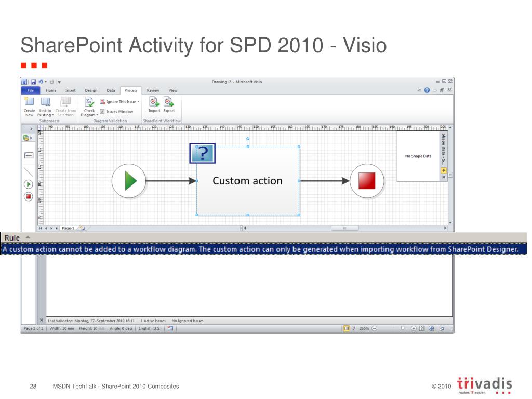Image resolution: width=532 pixels, height=399 pixels.
Task: Click the Check Diagram icon
Action: tap(89, 102)
